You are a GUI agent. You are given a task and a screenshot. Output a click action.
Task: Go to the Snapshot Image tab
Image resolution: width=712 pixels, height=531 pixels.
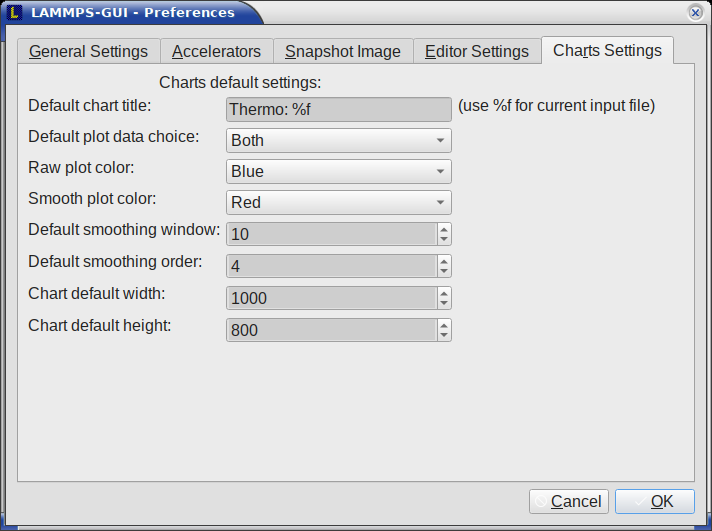(342, 52)
